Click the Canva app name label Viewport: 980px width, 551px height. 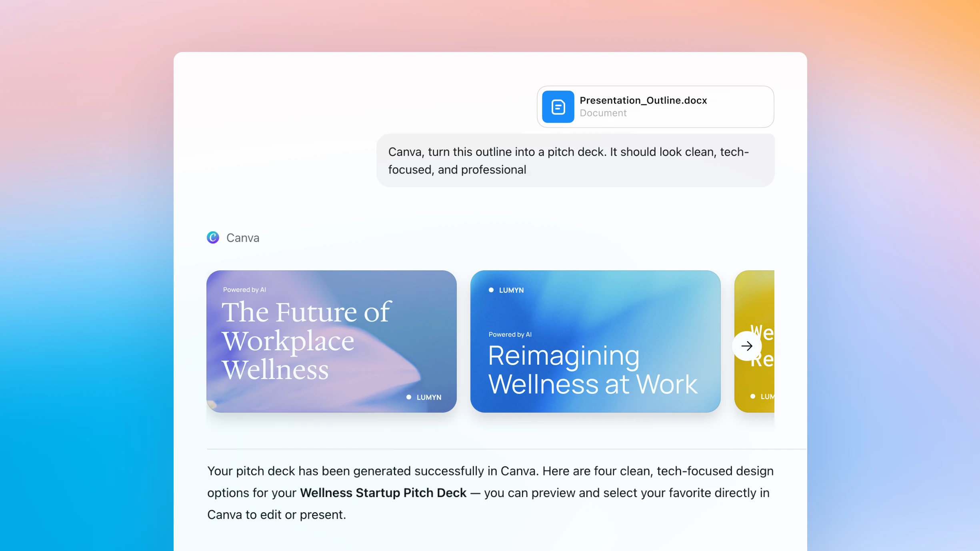coord(242,238)
